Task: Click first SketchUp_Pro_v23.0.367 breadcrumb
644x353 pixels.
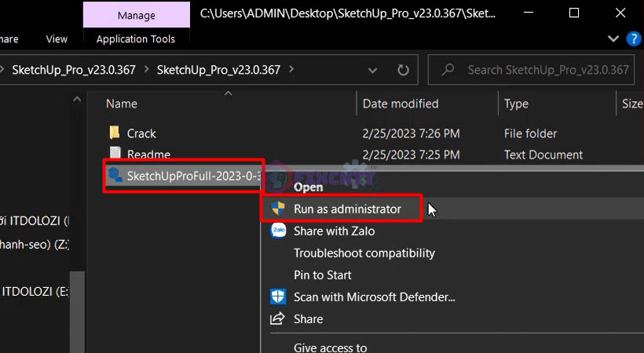Action: (74, 70)
